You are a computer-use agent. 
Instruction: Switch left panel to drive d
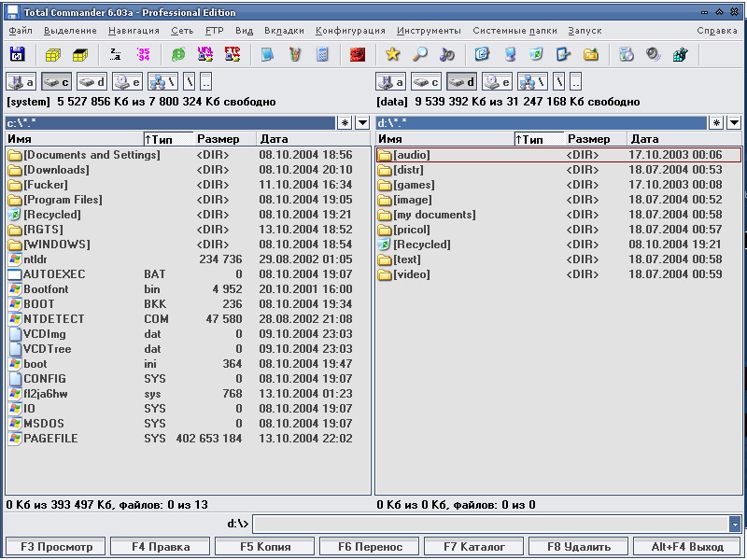click(92, 82)
